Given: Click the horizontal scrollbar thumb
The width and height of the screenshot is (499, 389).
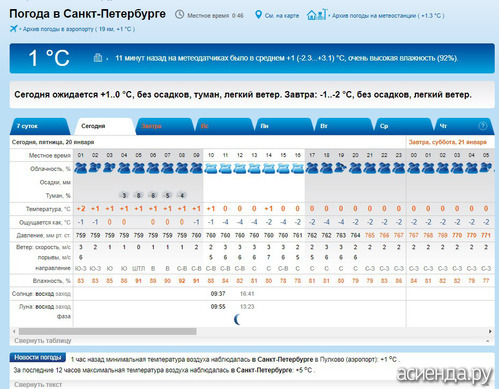Looking at the screenshot, I should [x=107, y=331].
